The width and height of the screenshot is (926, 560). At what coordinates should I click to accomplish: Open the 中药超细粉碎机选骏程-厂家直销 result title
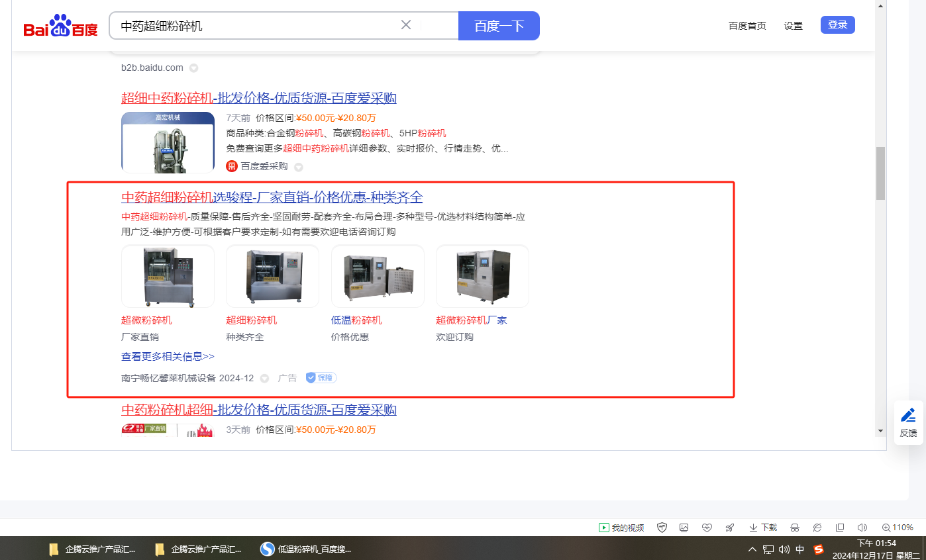(x=272, y=197)
